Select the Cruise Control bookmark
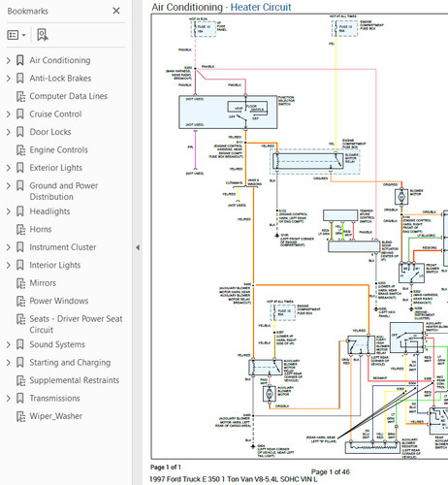Image resolution: width=448 pixels, height=485 pixels. coord(55,114)
